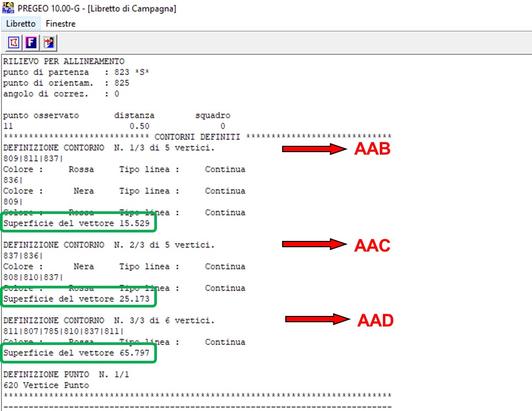The height and width of the screenshot is (411, 532).
Task: Click the 'Superficie del vettore 25.173' line
Action: click(79, 299)
